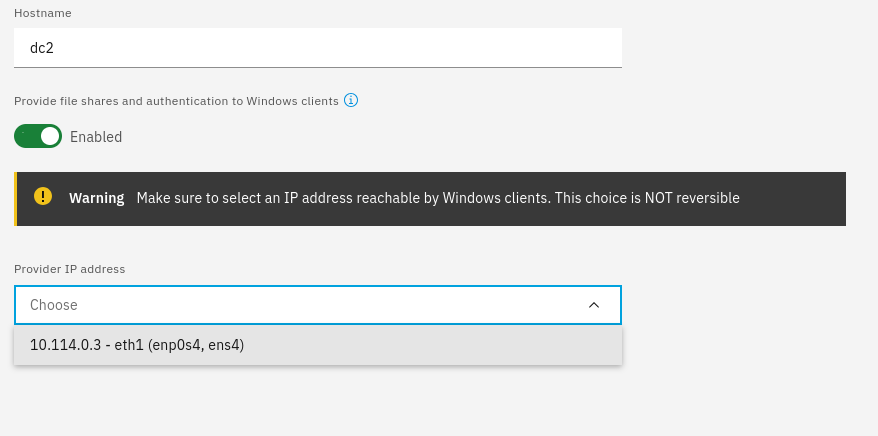Click the green track of the toggle switch
The image size is (878, 436).
click(26, 136)
